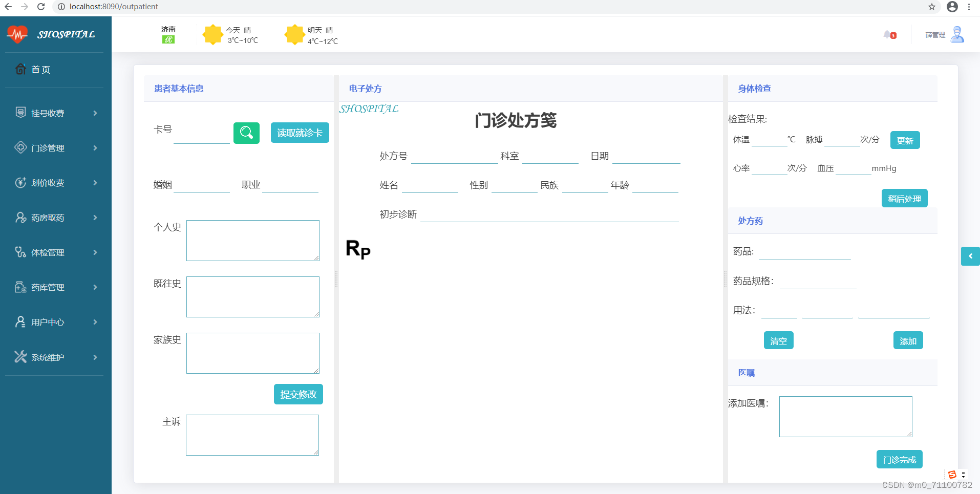Click the SHOSPITAL heart logo icon
Viewport: 980px width, 494px height.
(17, 34)
